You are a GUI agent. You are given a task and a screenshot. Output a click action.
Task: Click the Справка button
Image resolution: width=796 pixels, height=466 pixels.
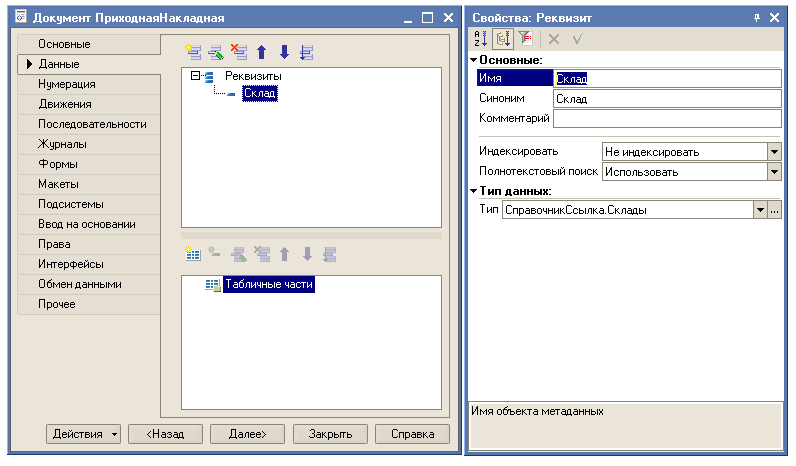[x=412, y=434]
